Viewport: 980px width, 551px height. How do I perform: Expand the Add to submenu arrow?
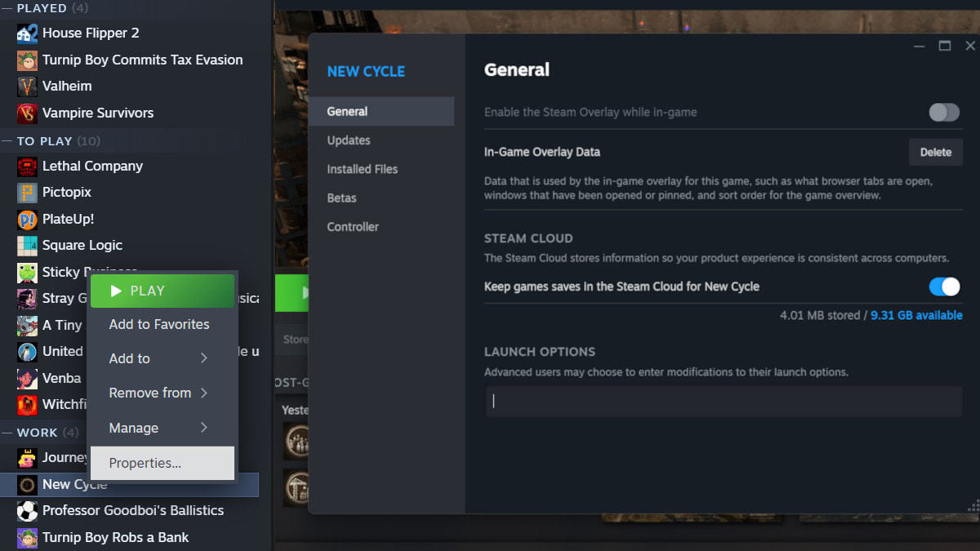[x=204, y=358]
